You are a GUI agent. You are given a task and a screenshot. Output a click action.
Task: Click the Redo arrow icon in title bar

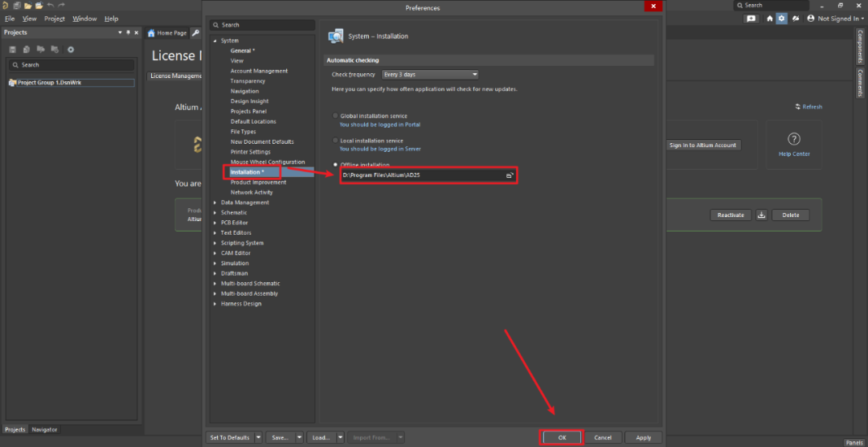coord(61,5)
